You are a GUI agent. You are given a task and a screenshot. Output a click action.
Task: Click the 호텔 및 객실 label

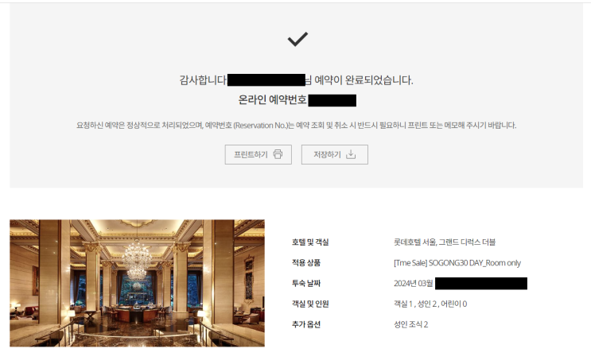click(310, 242)
